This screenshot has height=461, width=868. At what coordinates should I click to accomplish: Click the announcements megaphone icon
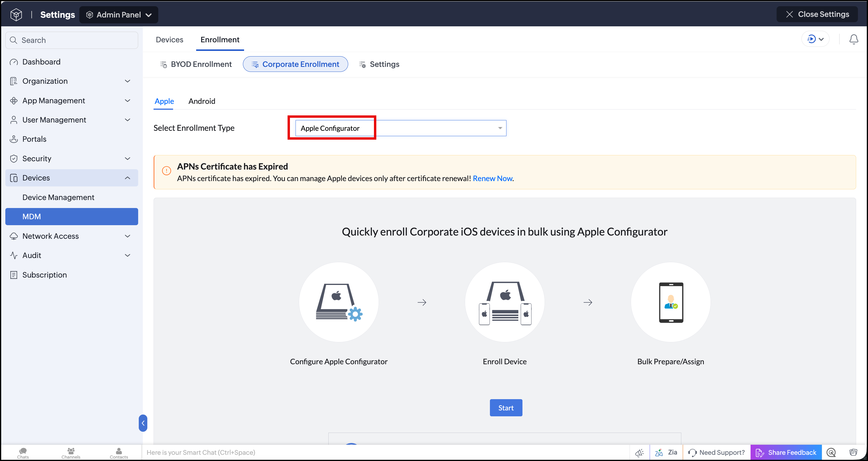(x=639, y=453)
